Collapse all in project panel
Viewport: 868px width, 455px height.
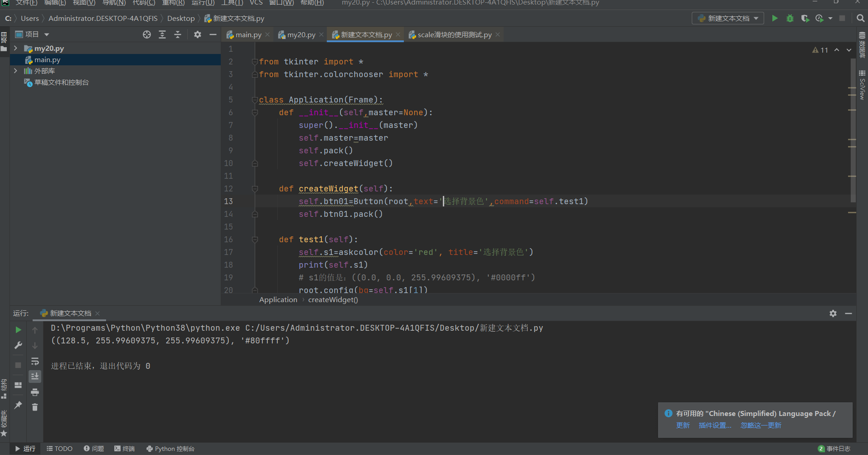178,34
